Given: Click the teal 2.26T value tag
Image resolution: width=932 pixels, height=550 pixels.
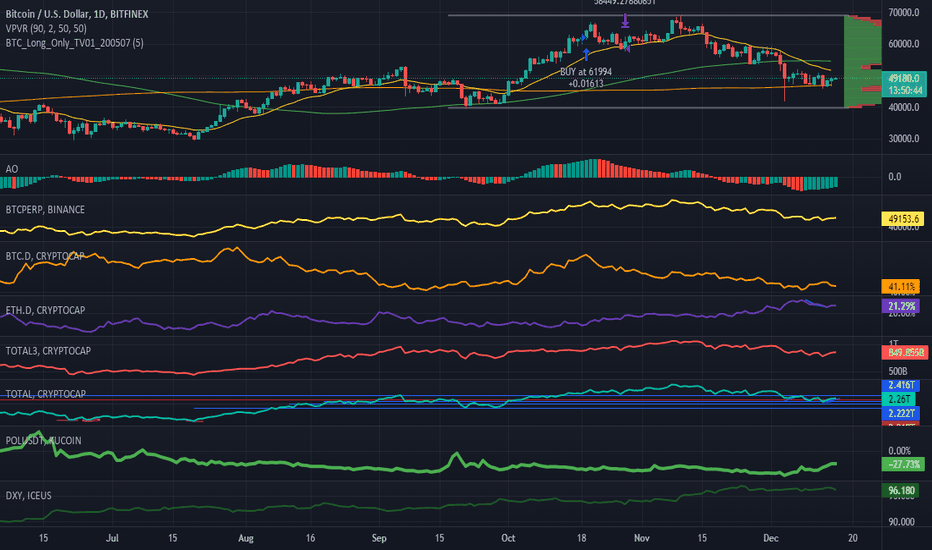Looking at the screenshot, I should [899, 399].
